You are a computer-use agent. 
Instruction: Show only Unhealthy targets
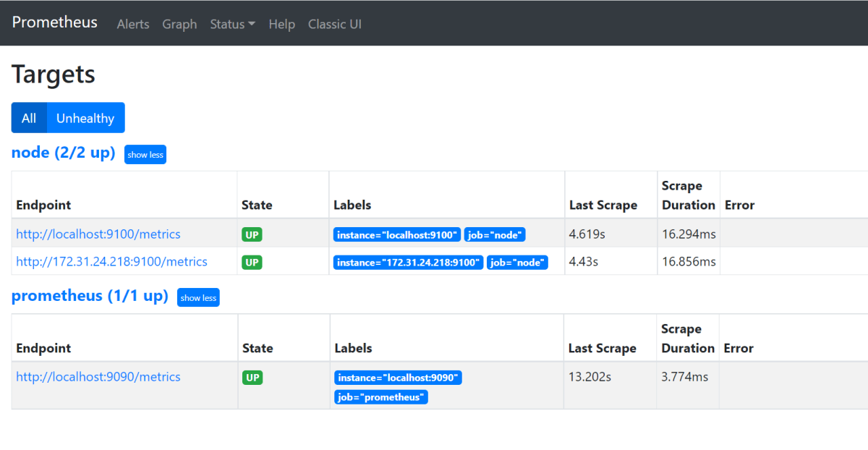(85, 118)
